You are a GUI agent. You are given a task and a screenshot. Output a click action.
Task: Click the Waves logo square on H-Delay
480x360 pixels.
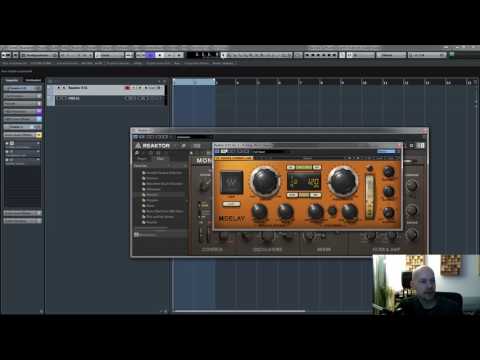pos(232,183)
